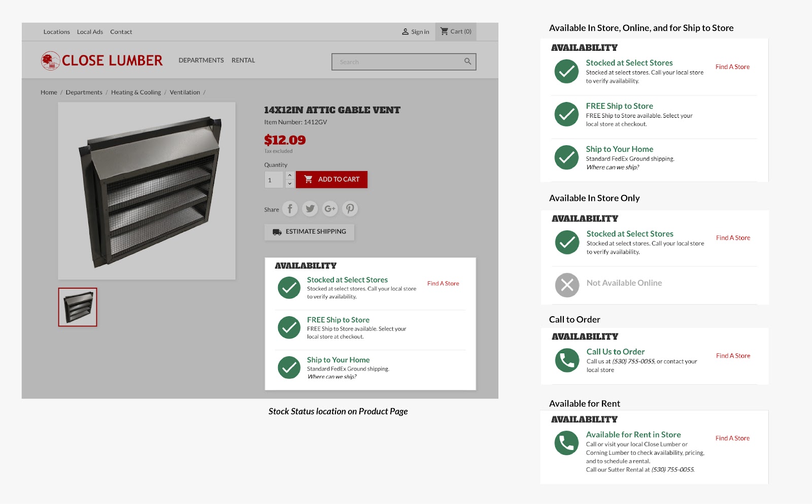Screen dimensions: 812x504
Task: Click Find A Store in In Store Only panel
Action: (733, 238)
